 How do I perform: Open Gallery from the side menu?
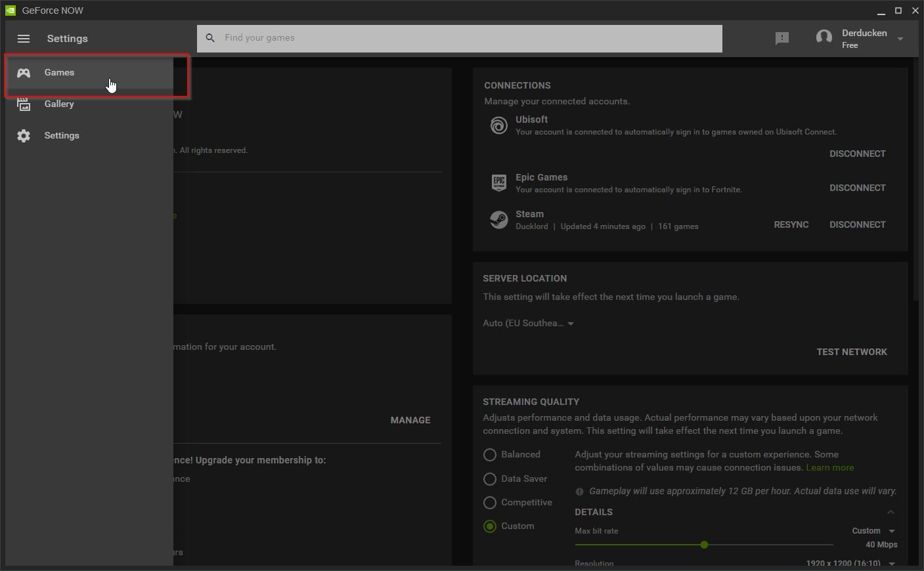[89, 104]
